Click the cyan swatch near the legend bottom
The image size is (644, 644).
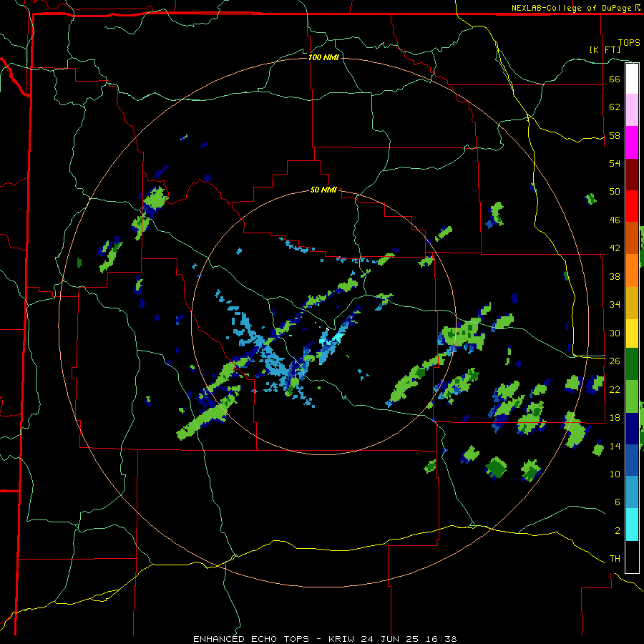632,525
